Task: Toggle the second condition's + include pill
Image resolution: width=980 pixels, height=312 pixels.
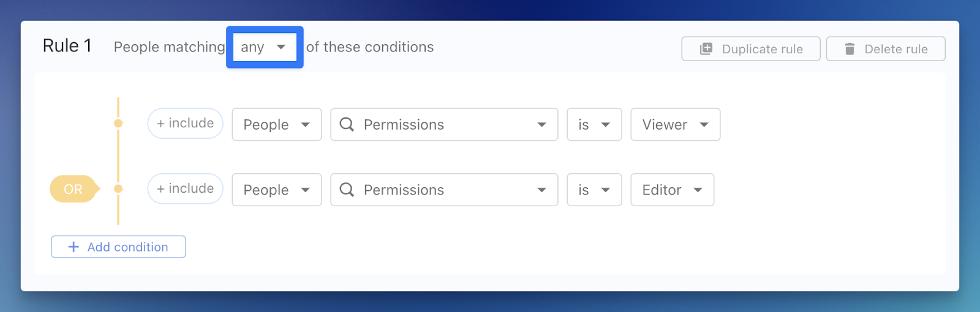Action: [x=185, y=188]
